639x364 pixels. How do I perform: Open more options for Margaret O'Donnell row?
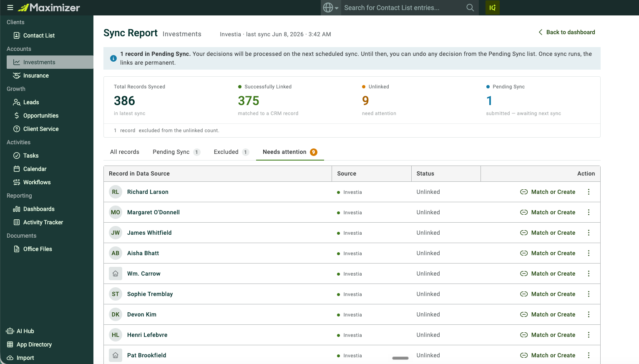click(x=589, y=212)
